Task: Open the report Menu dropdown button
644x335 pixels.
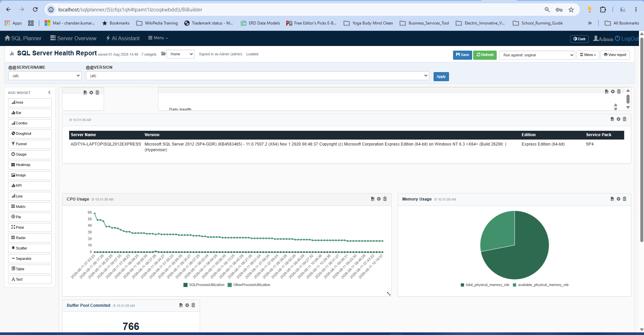Action: 588,55
